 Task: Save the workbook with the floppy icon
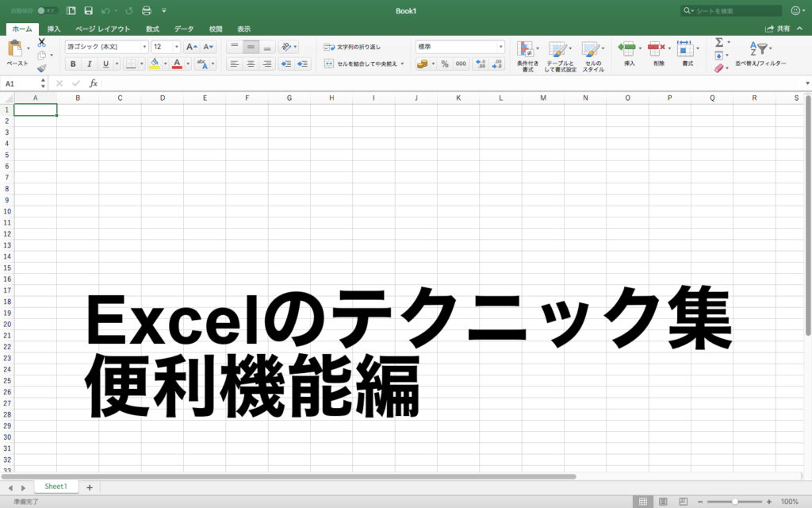click(x=89, y=10)
